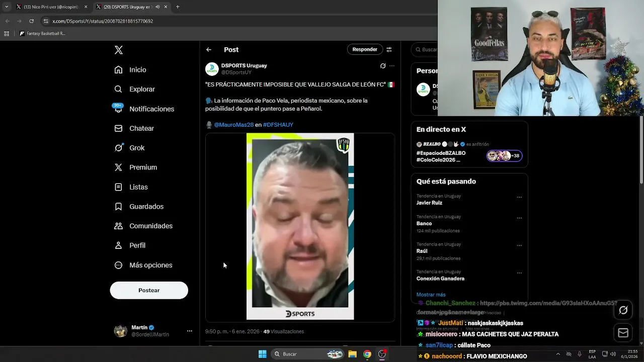Open Inicio home icon
644x362 pixels.
(x=118, y=70)
